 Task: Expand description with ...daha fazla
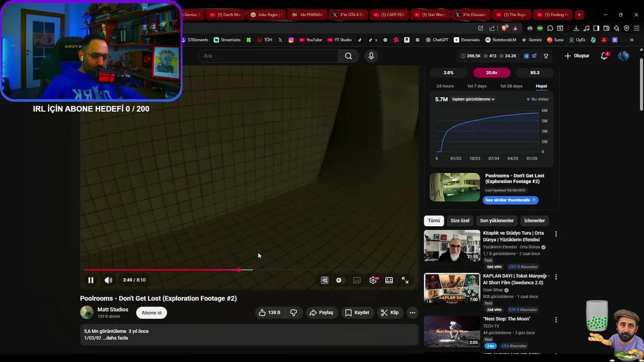click(x=115, y=338)
